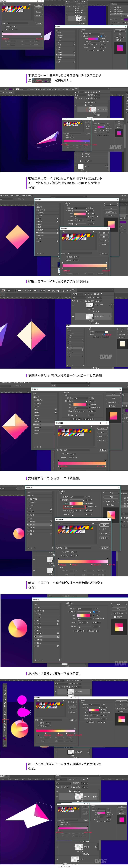The width and height of the screenshot is (128, 868).
Task: Click the gradient bar in first diamond's gradient editor
Action: 85,266
